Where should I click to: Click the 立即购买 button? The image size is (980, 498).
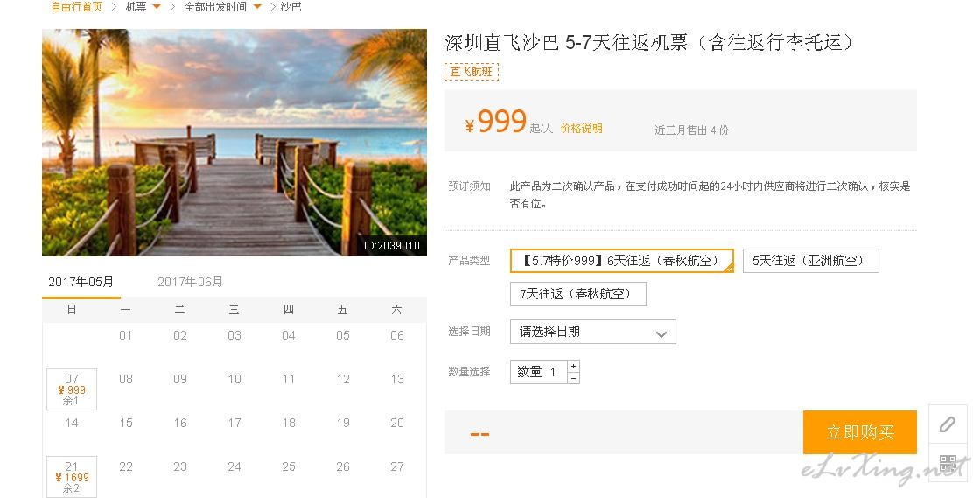860,431
